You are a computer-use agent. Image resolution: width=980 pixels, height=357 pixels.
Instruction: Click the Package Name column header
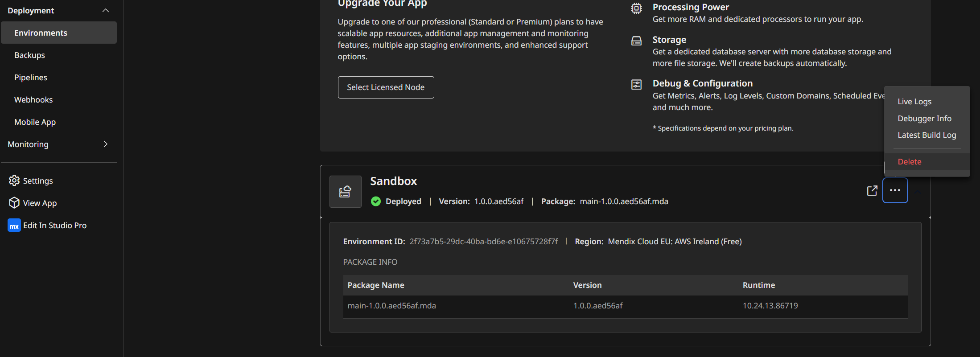point(376,285)
